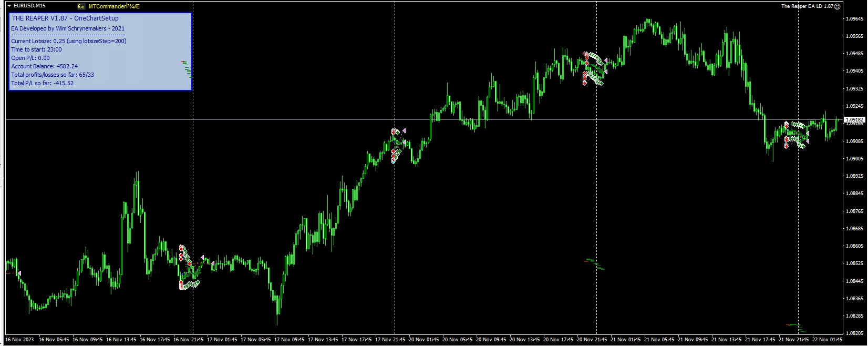Click the 1.08925 price scale label

click(854, 176)
